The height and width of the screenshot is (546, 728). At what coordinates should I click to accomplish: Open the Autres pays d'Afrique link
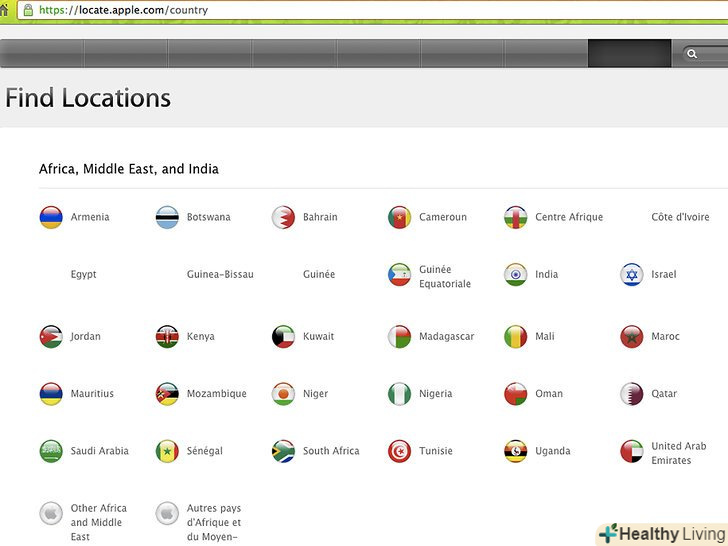point(214,522)
